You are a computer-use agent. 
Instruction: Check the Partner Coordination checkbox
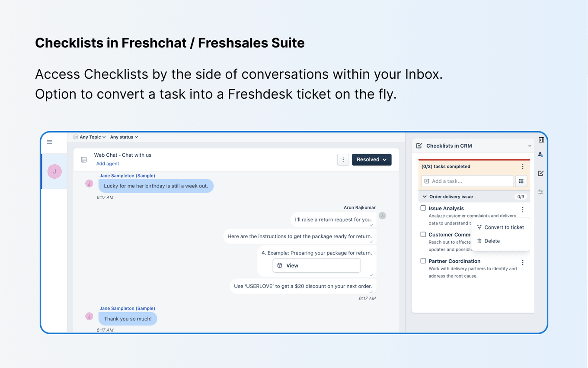pos(423,261)
